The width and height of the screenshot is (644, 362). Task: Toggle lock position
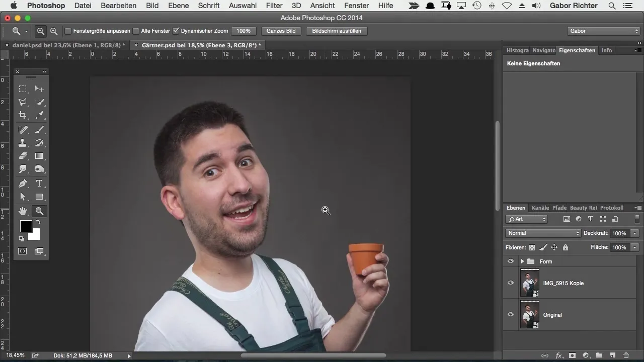click(x=554, y=247)
